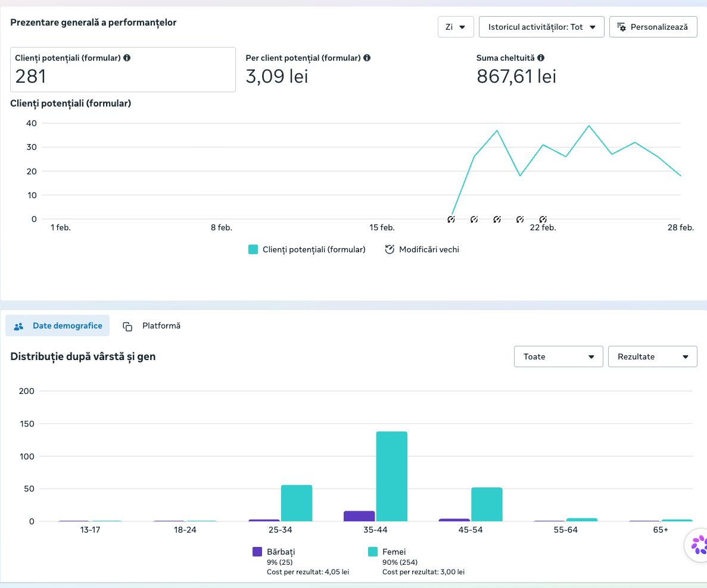The image size is (707, 588).
Task: Click the 28 feb. date label
Action: tap(680, 227)
